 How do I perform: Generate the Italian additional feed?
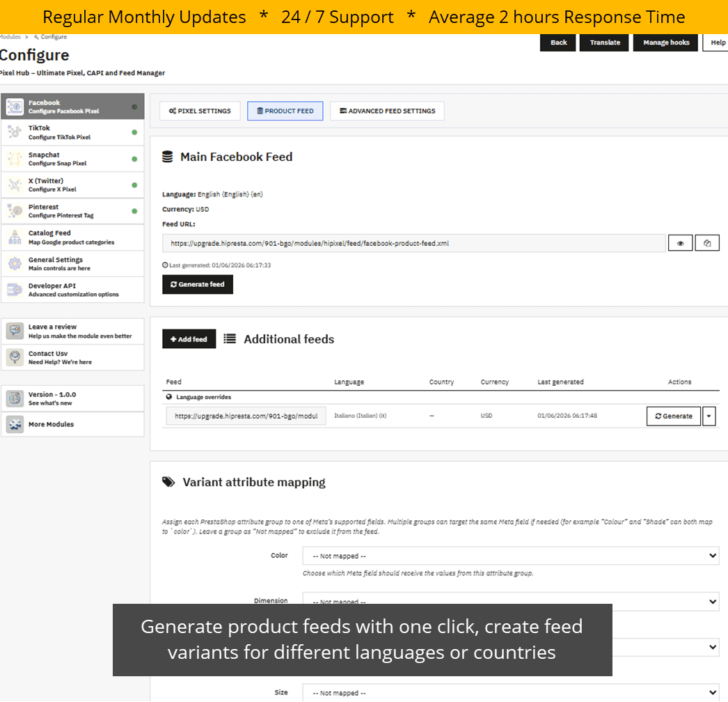tap(673, 416)
